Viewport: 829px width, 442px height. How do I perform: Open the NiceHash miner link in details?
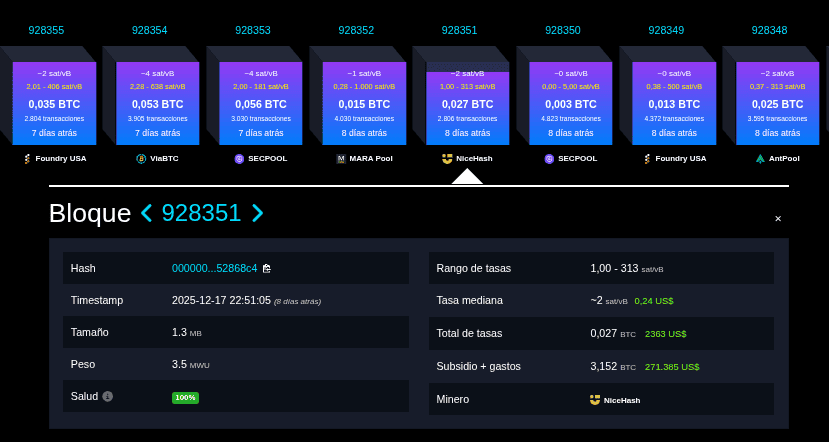pyautogui.click(x=621, y=400)
